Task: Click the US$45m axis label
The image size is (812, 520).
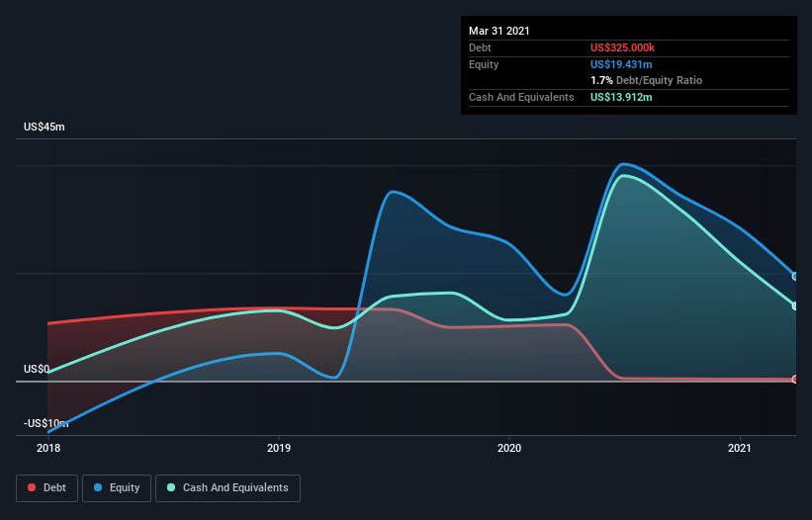Action: [45, 127]
